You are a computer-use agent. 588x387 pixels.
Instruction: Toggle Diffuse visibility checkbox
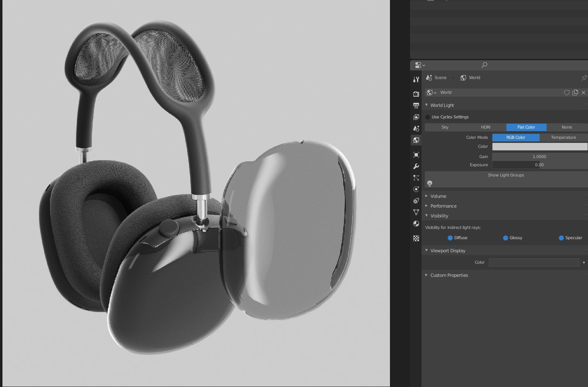coord(450,238)
